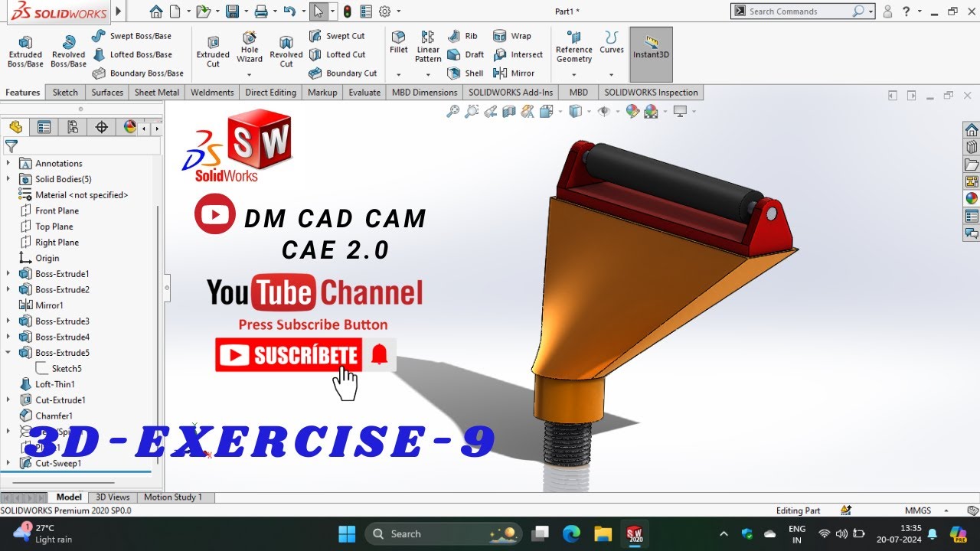Open the PropertyManager tab

pos(44,127)
